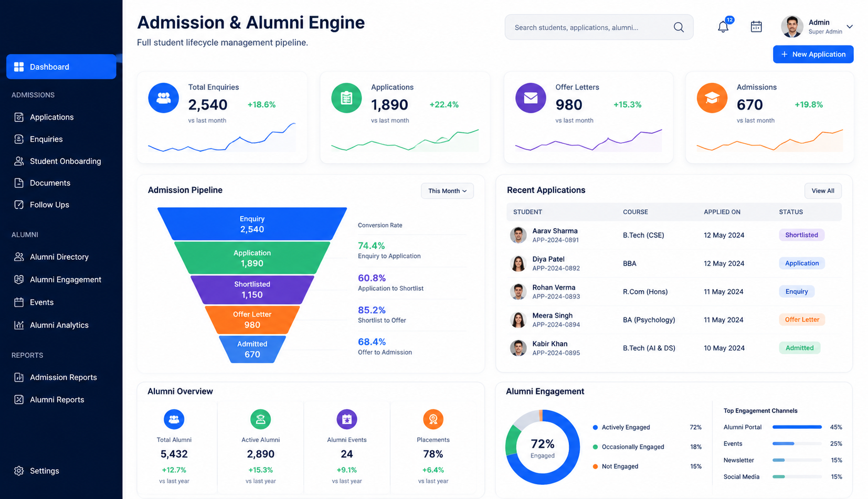Viewport: 868px width, 499px height.
Task: Click the Applications clipboard icon in card
Action: 346,98
